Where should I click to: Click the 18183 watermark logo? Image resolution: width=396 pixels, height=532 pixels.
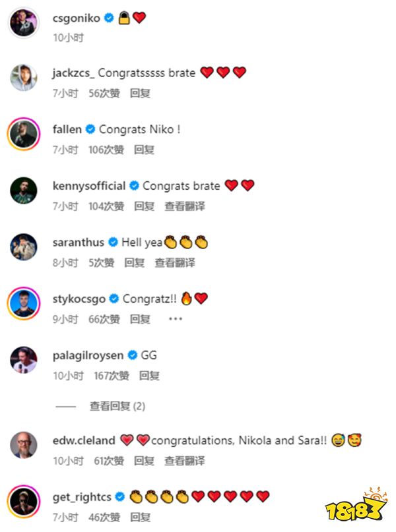(356, 505)
